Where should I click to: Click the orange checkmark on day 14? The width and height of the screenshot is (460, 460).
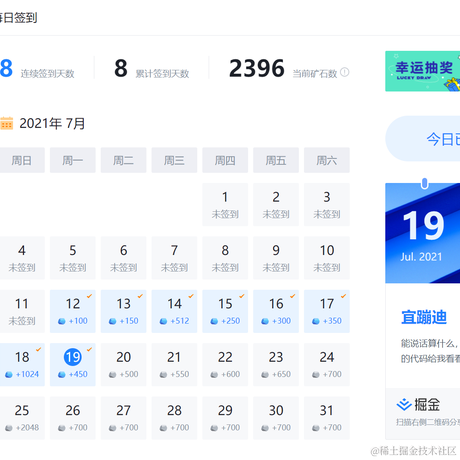point(191,296)
